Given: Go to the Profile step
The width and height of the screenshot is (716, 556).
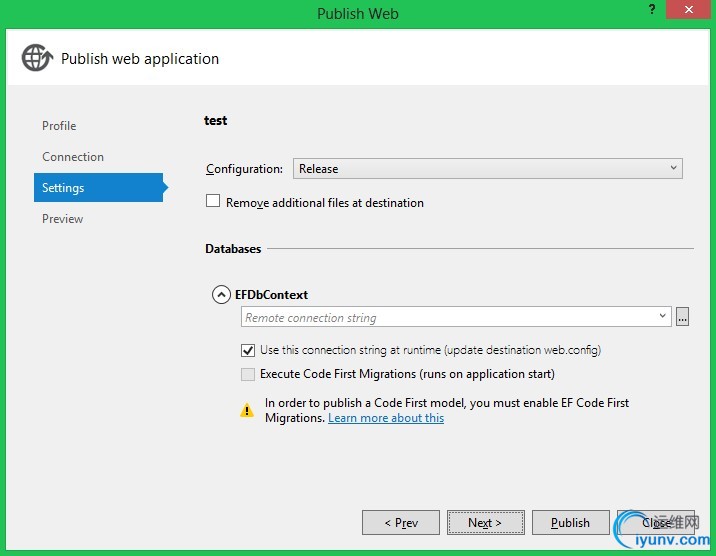Looking at the screenshot, I should [x=59, y=126].
